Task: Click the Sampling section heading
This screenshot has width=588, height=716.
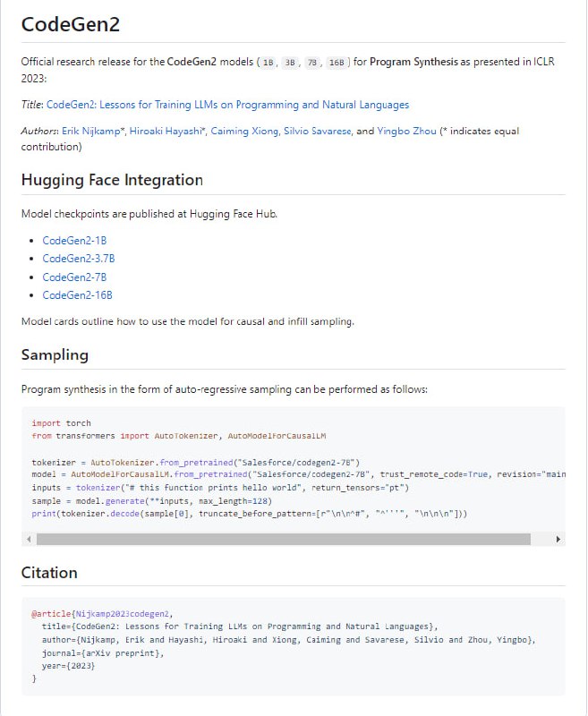Action: pos(54,355)
